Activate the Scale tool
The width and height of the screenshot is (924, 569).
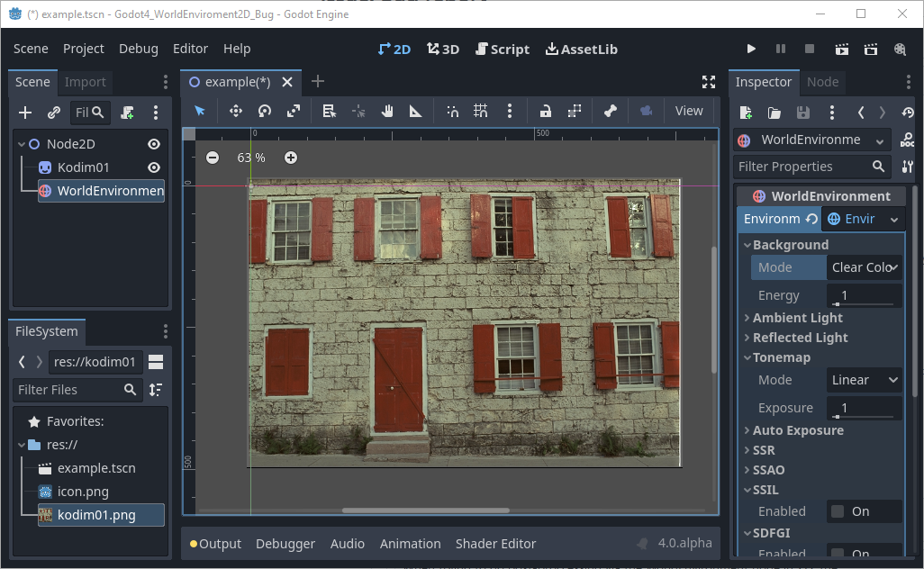(294, 111)
